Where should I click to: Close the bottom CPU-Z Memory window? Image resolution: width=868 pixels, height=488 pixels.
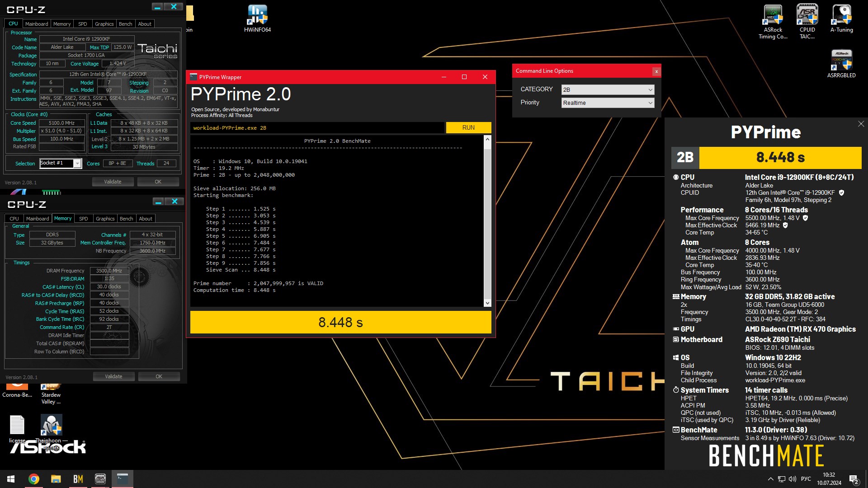pos(175,202)
